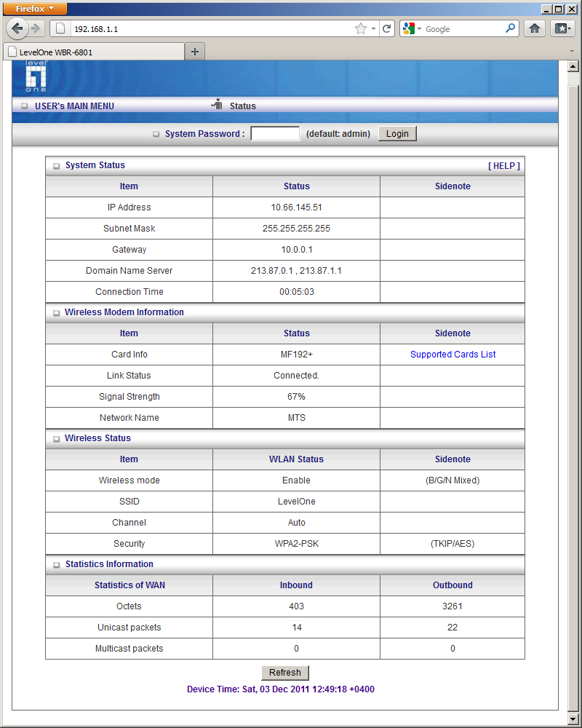The image size is (582, 728).
Task: Click the System Status section bullet icon
Action: pos(56,166)
